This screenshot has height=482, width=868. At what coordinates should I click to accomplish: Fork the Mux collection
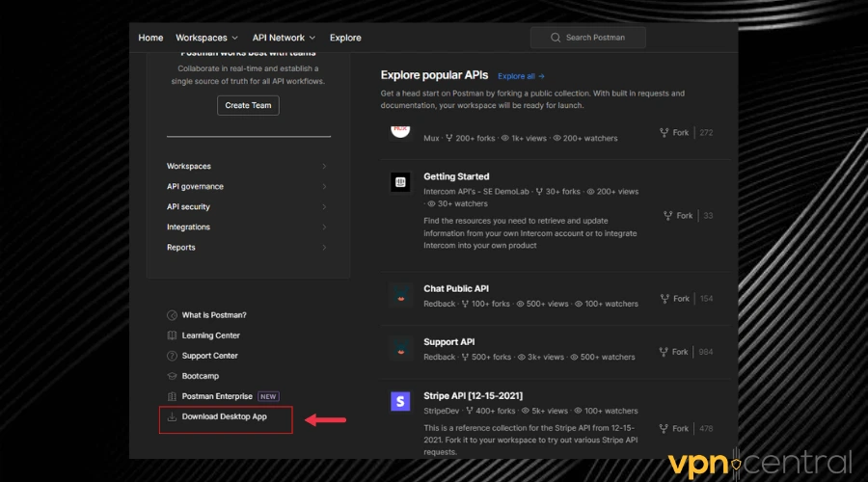674,133
